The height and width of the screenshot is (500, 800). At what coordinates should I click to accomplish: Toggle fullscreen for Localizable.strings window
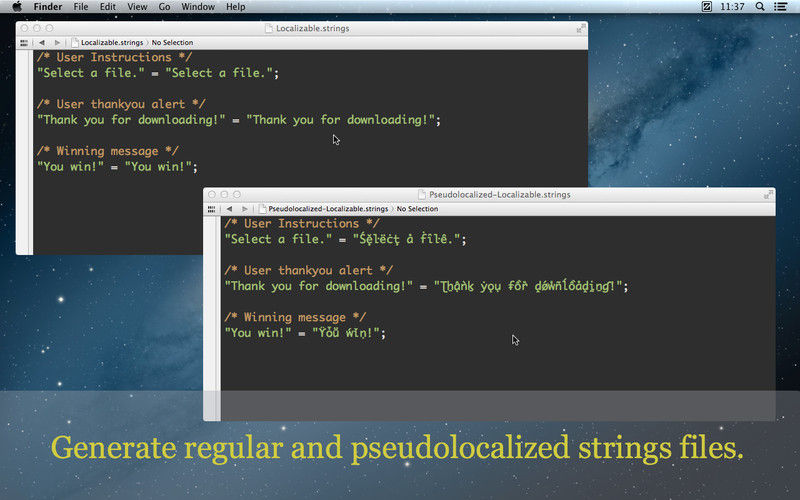pyautogui.click(x=581, y=28)
